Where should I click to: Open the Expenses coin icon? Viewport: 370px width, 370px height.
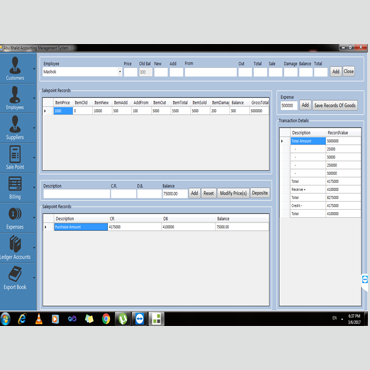pyautogui.click(x=15, y=214)
